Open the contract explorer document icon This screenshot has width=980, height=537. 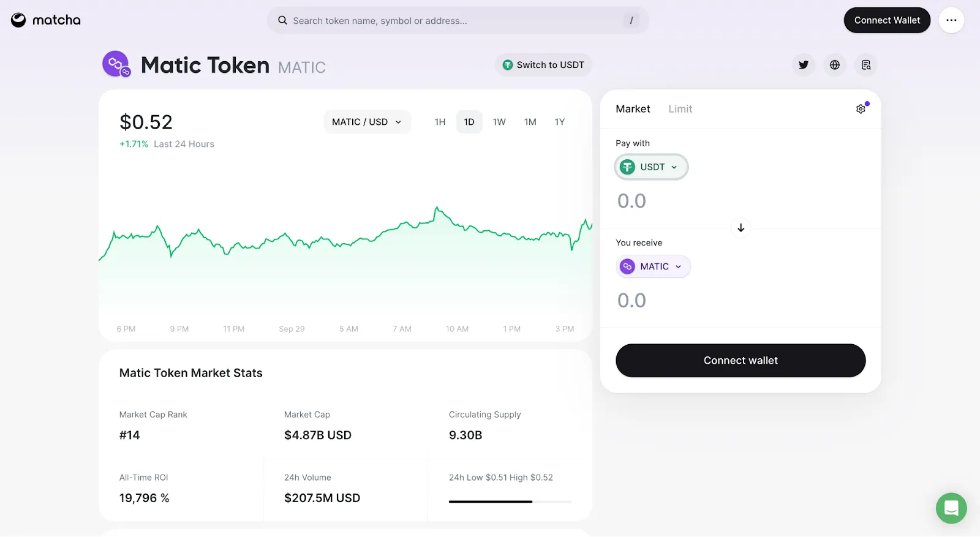tap(866, 65)
